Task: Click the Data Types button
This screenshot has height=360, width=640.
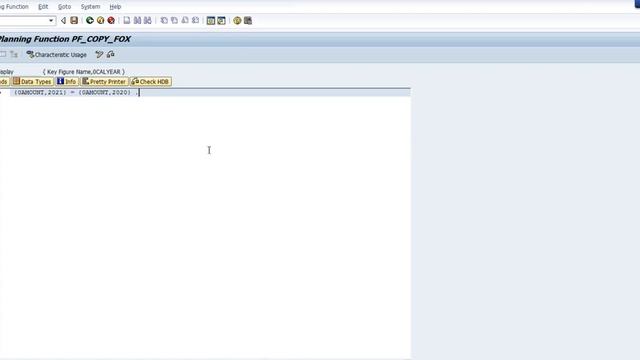Action: [x=32, y=81]
